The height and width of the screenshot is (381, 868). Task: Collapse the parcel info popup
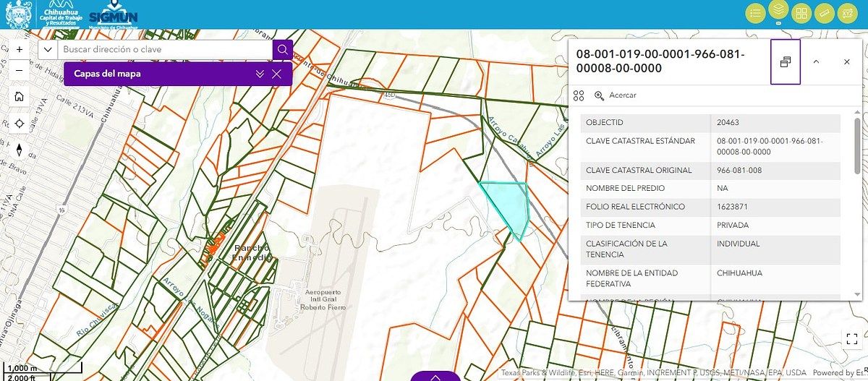(816, 62)
